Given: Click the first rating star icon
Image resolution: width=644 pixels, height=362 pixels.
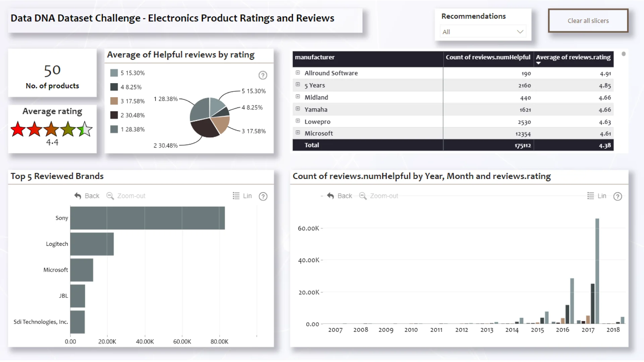Looking at the screenshot, I should point(18,129).
